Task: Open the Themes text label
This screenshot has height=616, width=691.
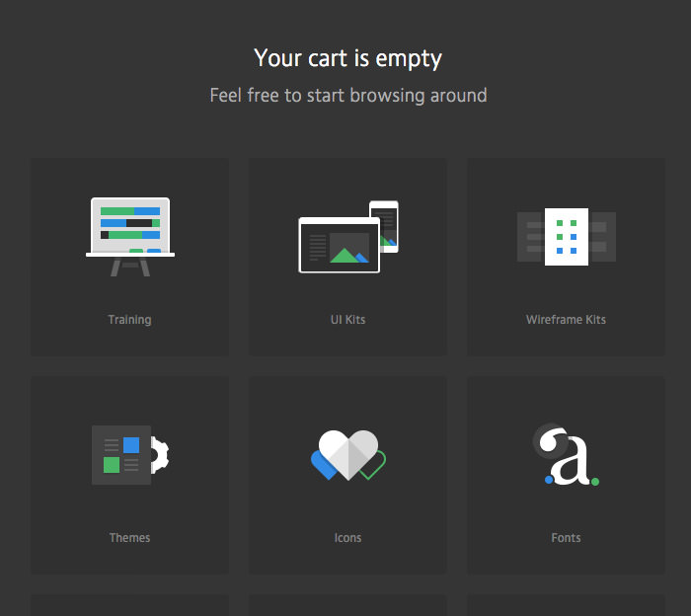Action: click(x=129, y=538)
